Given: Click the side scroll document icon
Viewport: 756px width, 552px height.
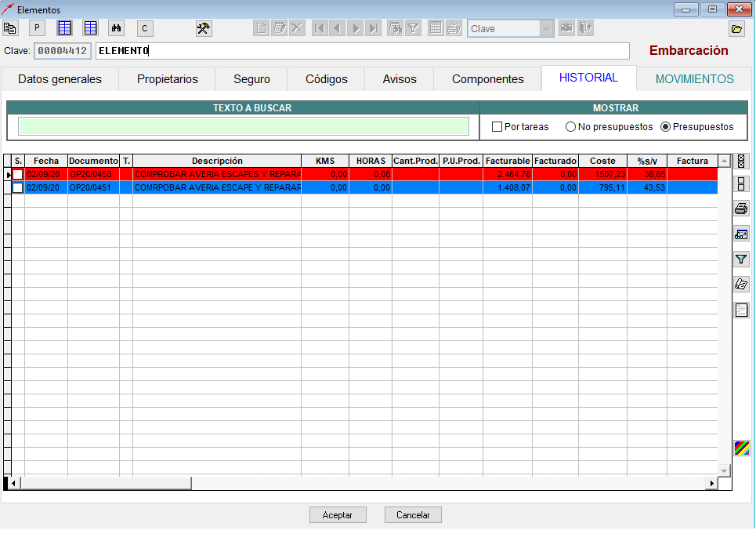Looking at the screenshot, I should pos(742,284).
